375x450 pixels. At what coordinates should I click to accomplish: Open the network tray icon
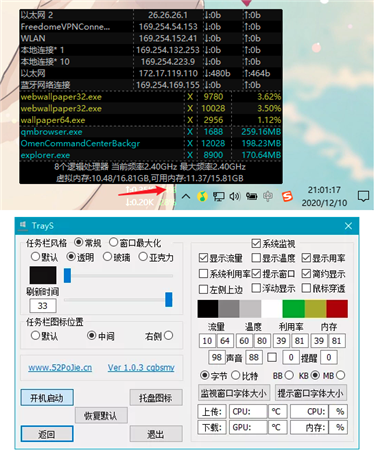pos(218,197)
